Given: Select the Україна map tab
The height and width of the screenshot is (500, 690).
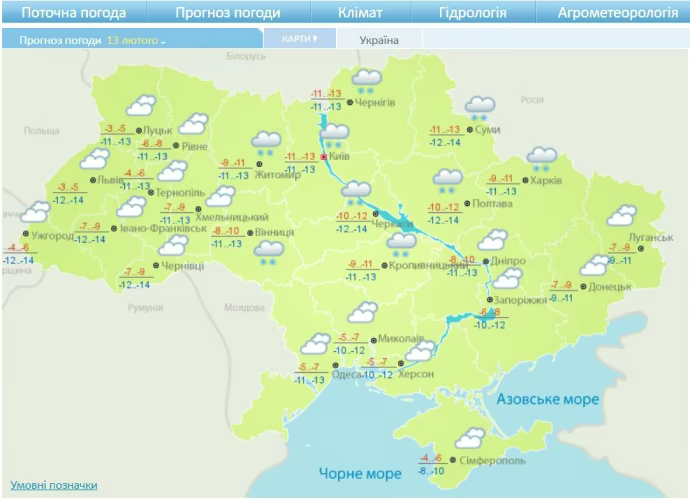Looking at the screenshot, I should click(378, 40).
